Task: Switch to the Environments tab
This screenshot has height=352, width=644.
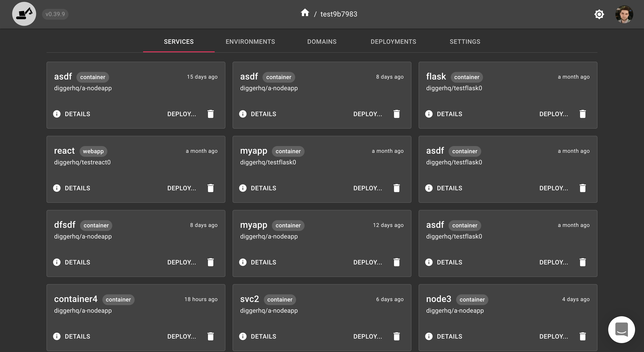Action: [250, 42]
